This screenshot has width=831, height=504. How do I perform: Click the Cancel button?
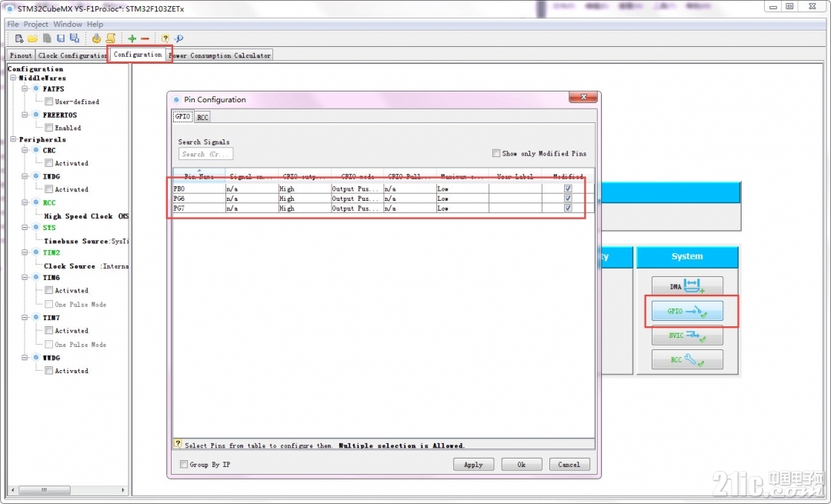click(569, 464)
